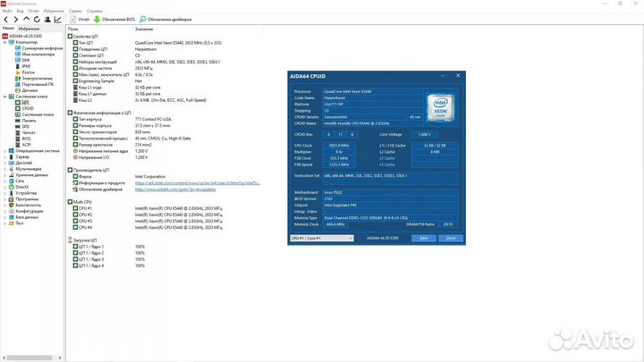Select CPUID item in the left tree
This screenshot has height=362, width=644.
(x=24, y=108)
